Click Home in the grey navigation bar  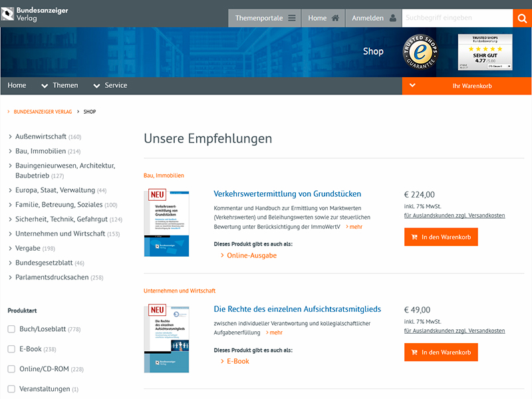pyautogui.click(x=17, y=86)
